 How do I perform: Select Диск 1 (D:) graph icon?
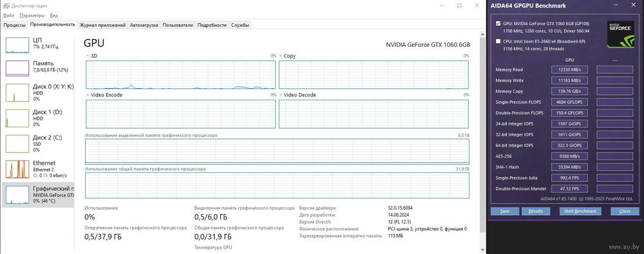17,118
